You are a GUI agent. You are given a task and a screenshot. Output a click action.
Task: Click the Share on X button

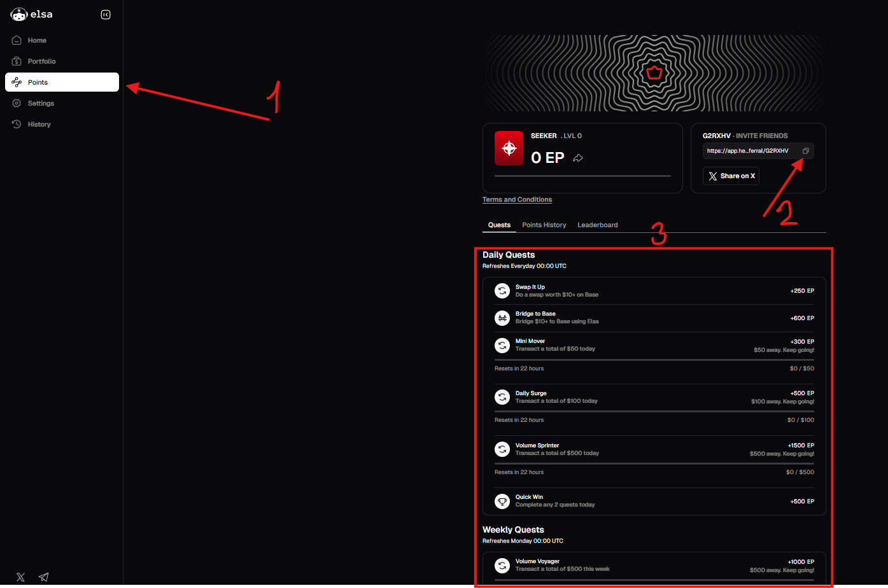point(731,176)
